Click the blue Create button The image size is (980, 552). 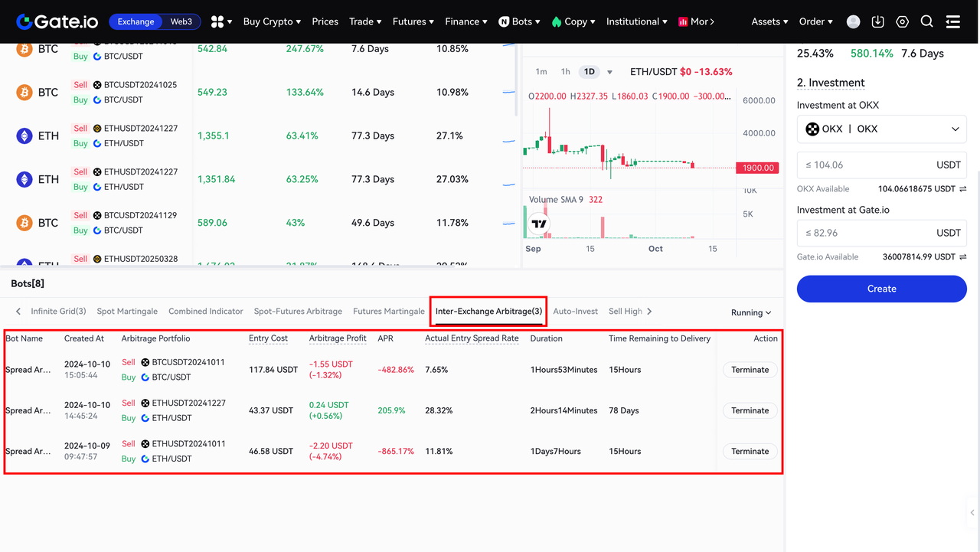[881, 289]
